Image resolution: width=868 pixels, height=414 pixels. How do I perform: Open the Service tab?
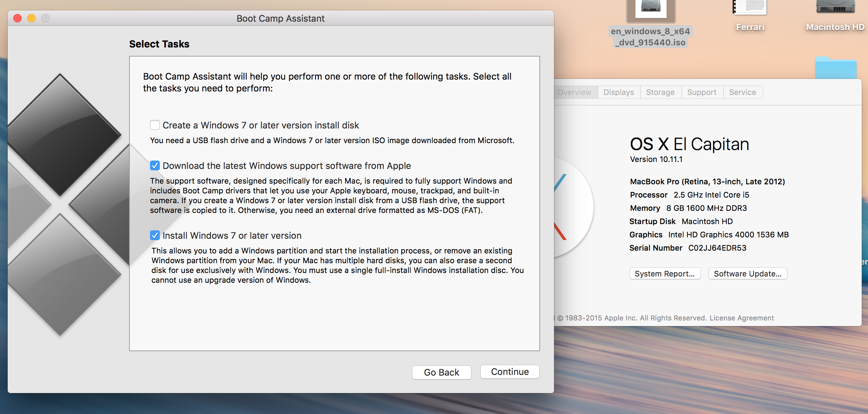pos(743,92)
